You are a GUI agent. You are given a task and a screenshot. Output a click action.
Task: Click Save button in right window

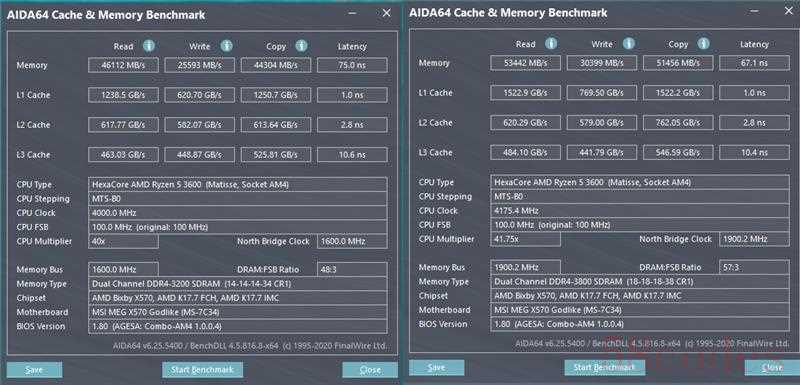(x=437, y=368)
